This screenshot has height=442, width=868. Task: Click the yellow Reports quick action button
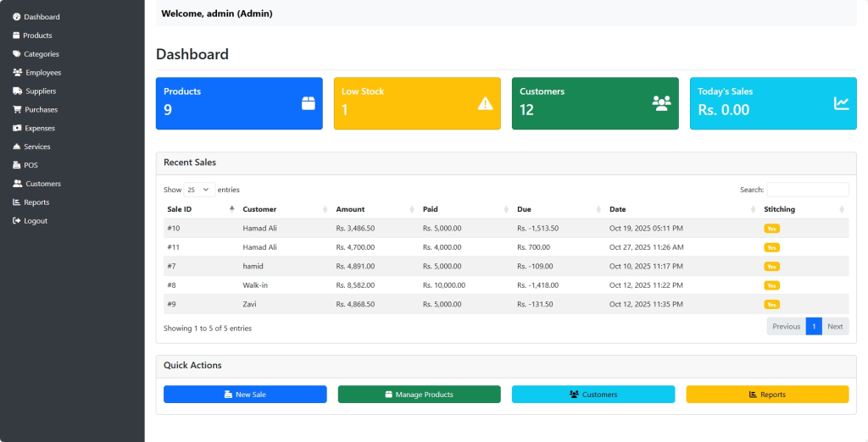point(766,395)
